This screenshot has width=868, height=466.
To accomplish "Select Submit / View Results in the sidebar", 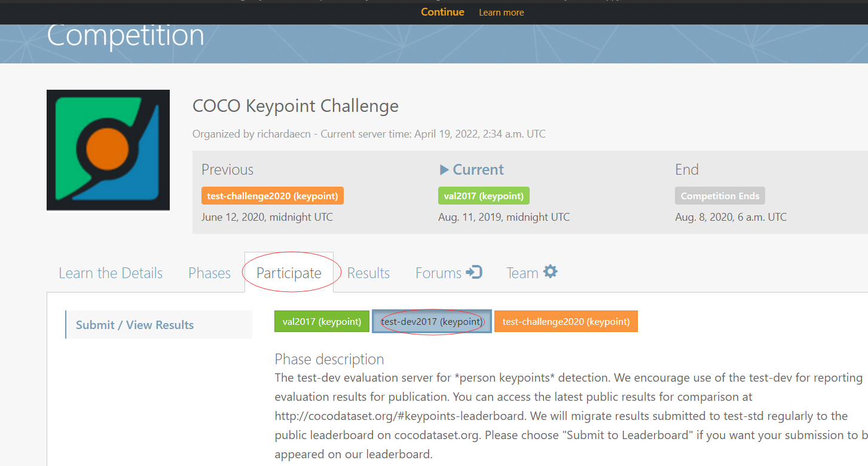I will (x=135, y=324).
